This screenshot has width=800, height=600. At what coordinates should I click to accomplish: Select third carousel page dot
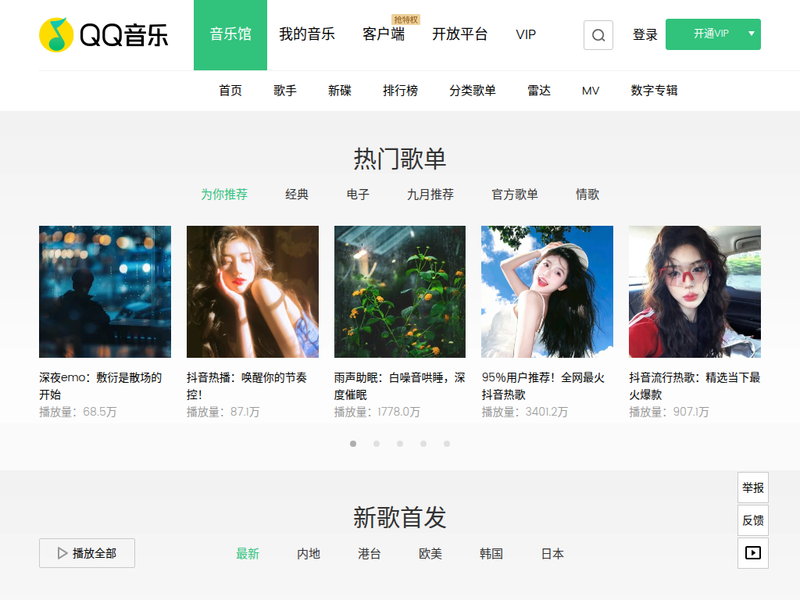(400, 444)
